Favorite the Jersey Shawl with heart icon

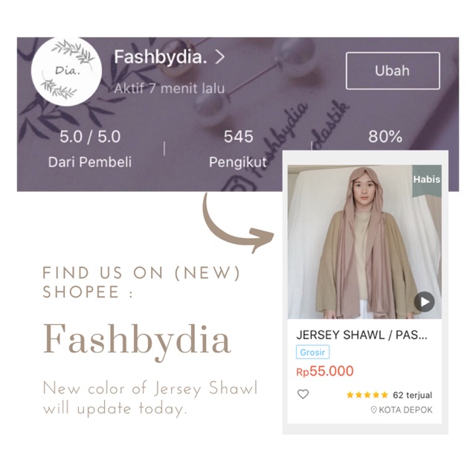303,394
